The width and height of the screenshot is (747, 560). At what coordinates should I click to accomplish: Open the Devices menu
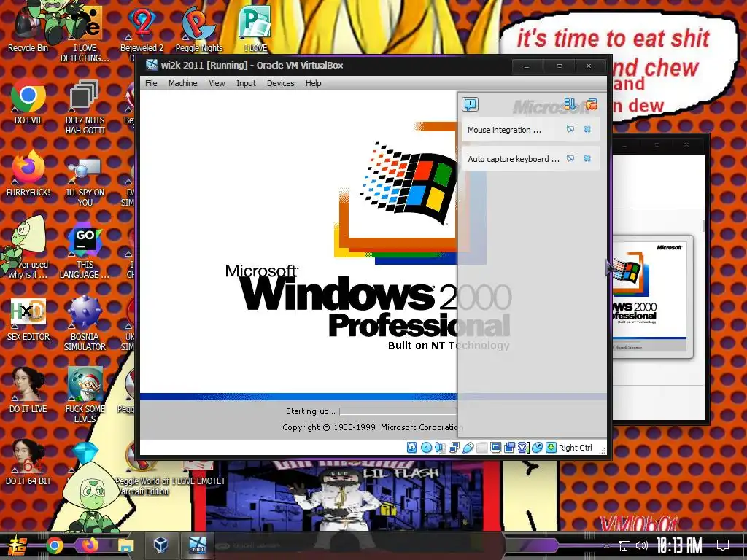(x=280, y=83)
